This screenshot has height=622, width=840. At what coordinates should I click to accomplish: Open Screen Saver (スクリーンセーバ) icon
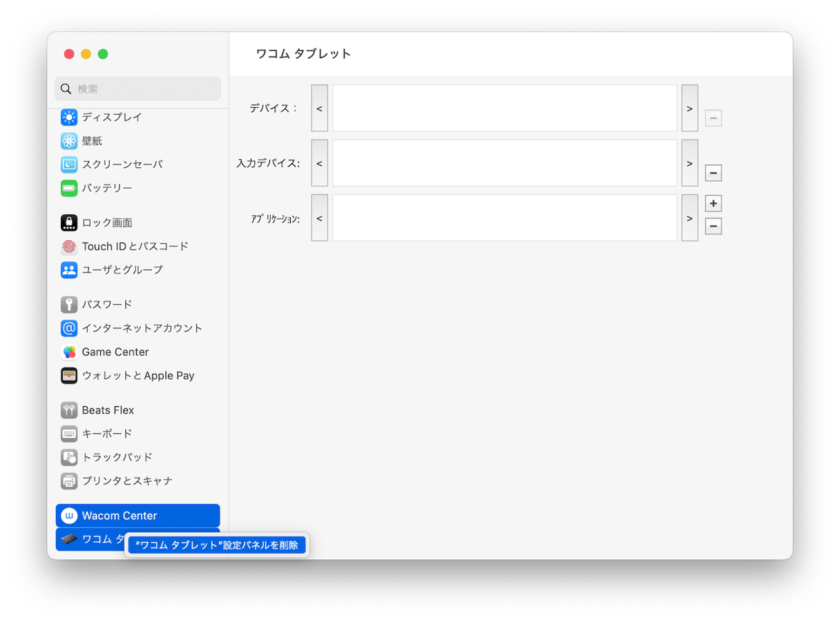point(69,164)
